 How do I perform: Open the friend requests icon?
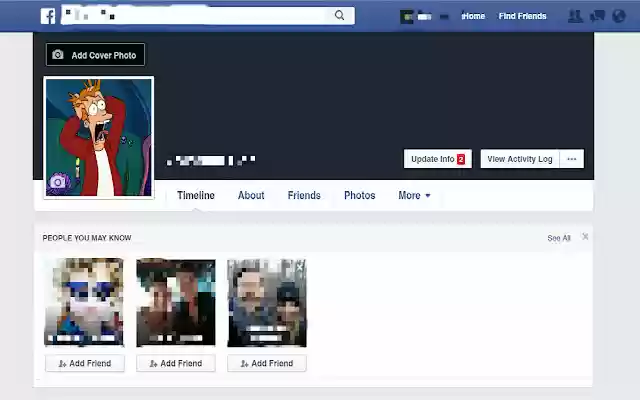click(x=575, y=16)
